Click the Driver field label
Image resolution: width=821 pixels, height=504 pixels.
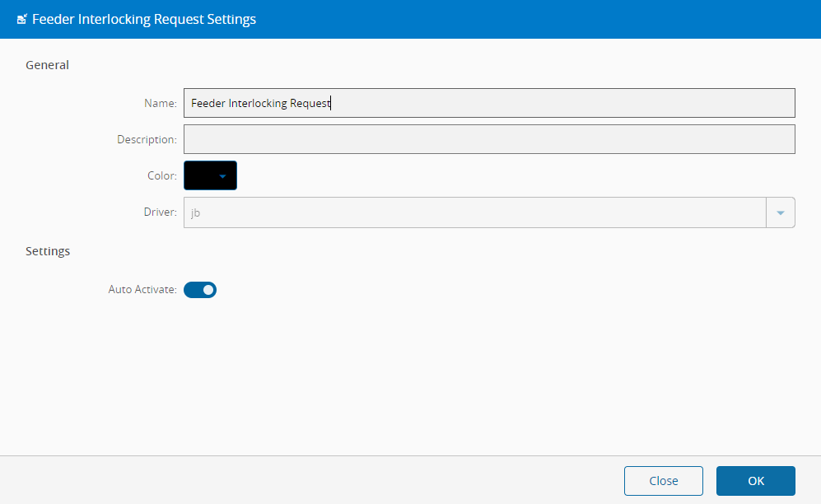(x=160, y=212)
